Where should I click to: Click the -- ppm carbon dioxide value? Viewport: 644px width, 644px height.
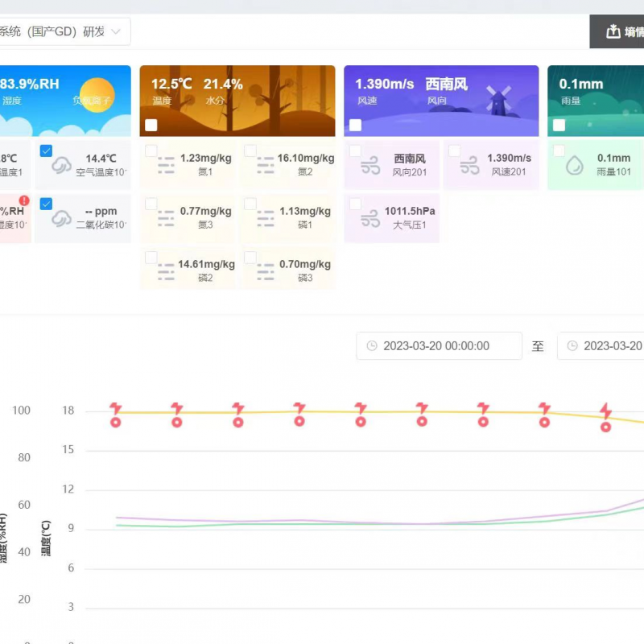pyautogui.click(x=101, y=212)
